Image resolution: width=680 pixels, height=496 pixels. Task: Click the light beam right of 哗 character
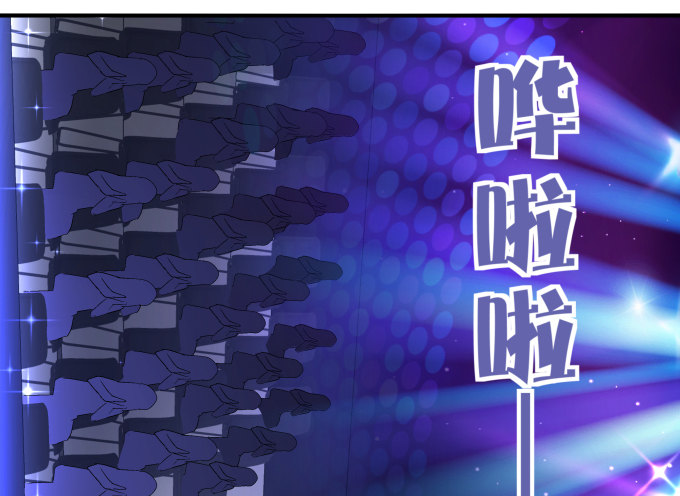click(620, 110)
